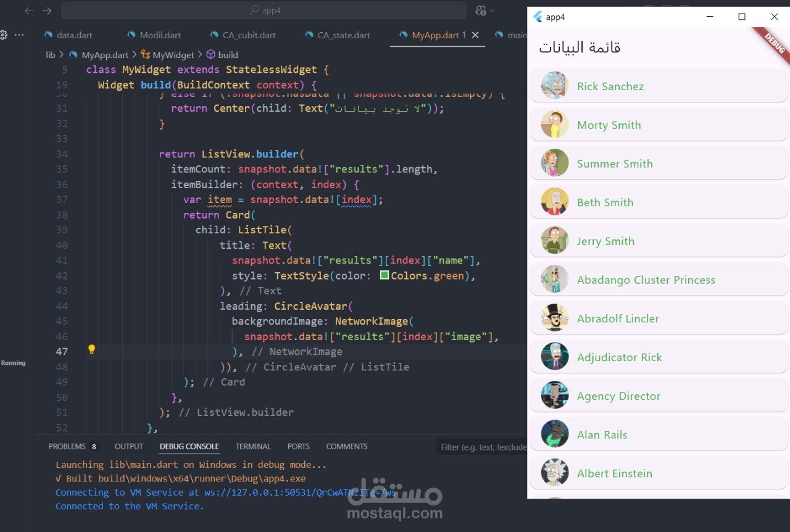Open the COMMENTS panel tab
This screenshot has height=532, width=790.
[x=347, y=446]
